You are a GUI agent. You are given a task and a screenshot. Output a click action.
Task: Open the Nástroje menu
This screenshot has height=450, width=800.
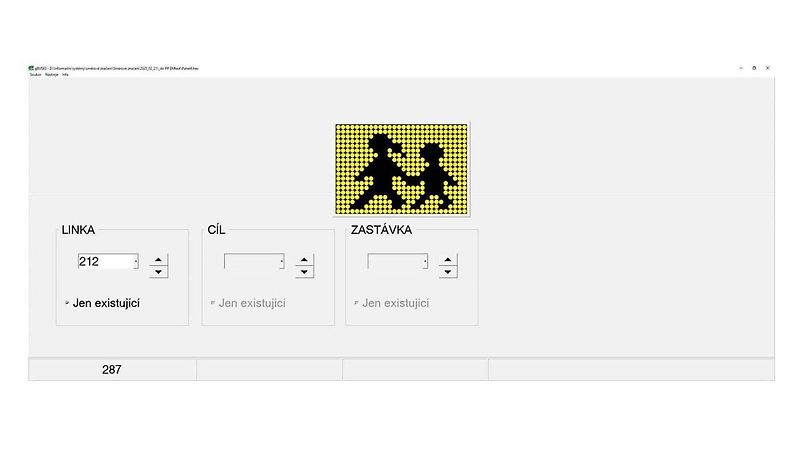coord(51,75)
